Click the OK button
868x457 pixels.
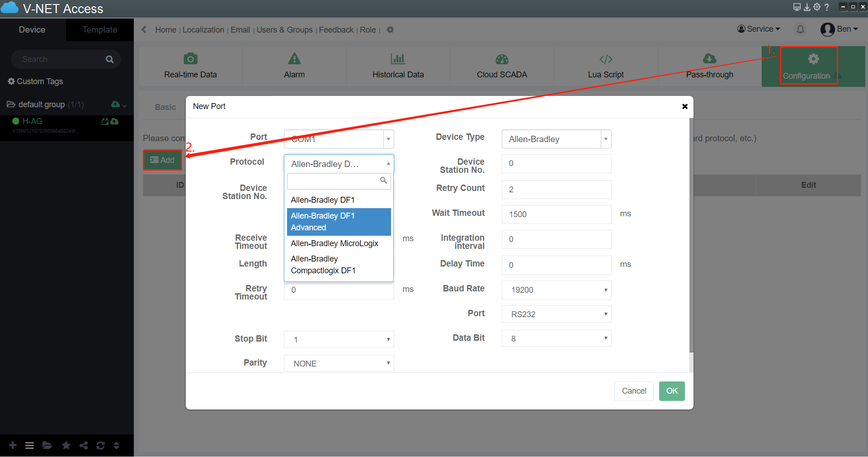[671, 391]
